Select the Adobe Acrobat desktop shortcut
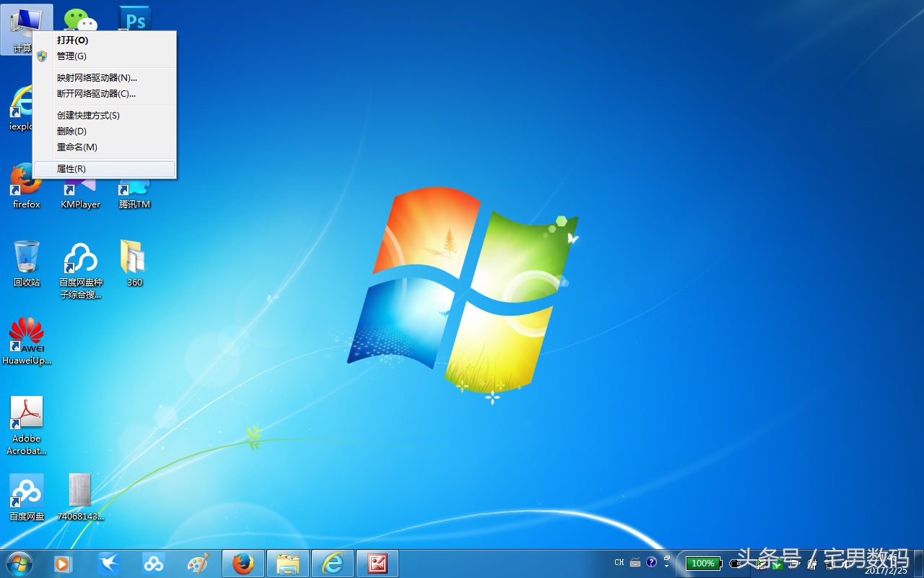 point(27,426)
